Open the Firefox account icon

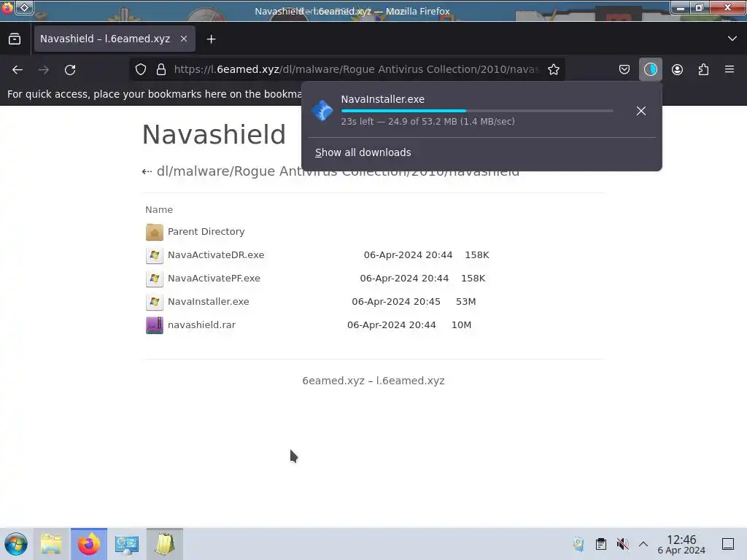(677, 69)
